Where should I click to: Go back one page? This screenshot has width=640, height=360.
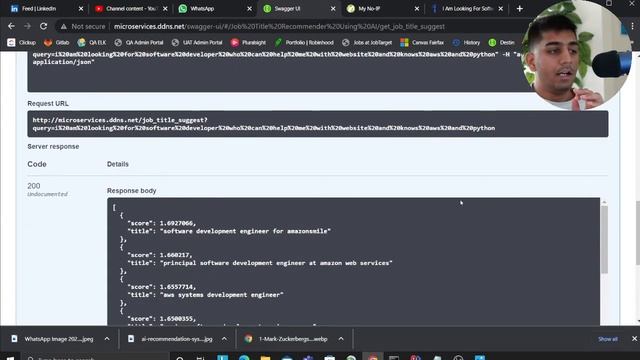(11, 26)
